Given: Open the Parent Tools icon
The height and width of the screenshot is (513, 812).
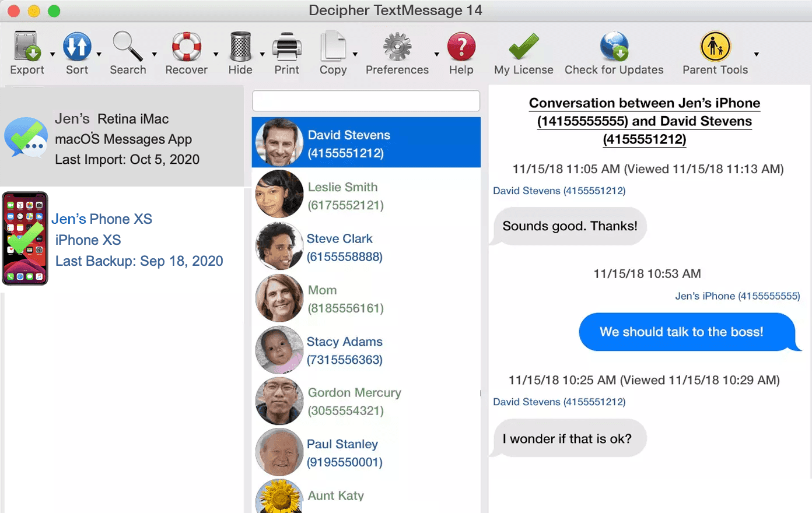Looking at the screenshot, I should click(x=715, y=47).
